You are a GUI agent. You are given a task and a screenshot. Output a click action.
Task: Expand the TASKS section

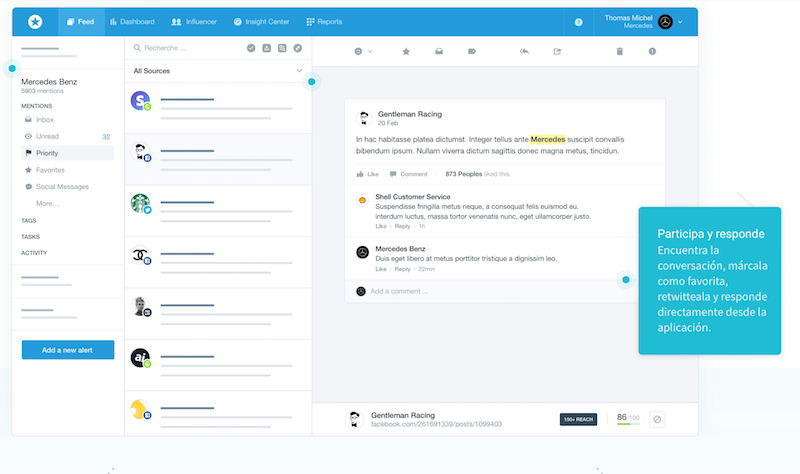point(30,237)
